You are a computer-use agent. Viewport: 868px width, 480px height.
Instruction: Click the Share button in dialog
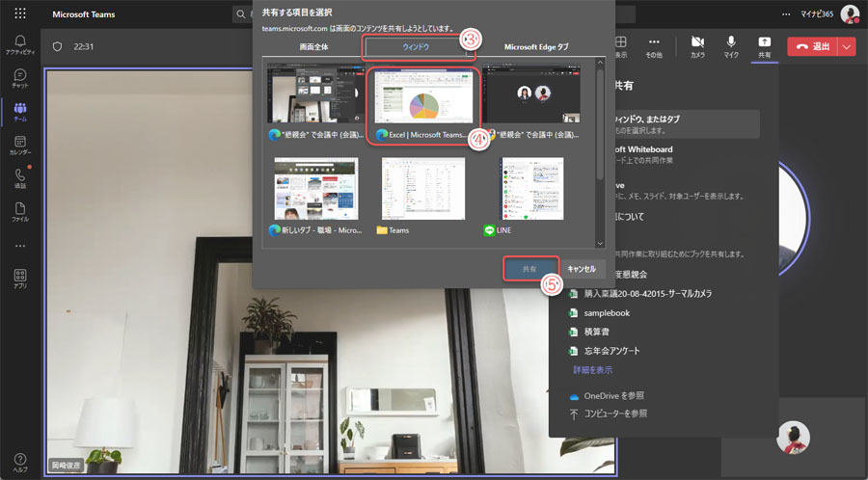click(x=530, y=269)
